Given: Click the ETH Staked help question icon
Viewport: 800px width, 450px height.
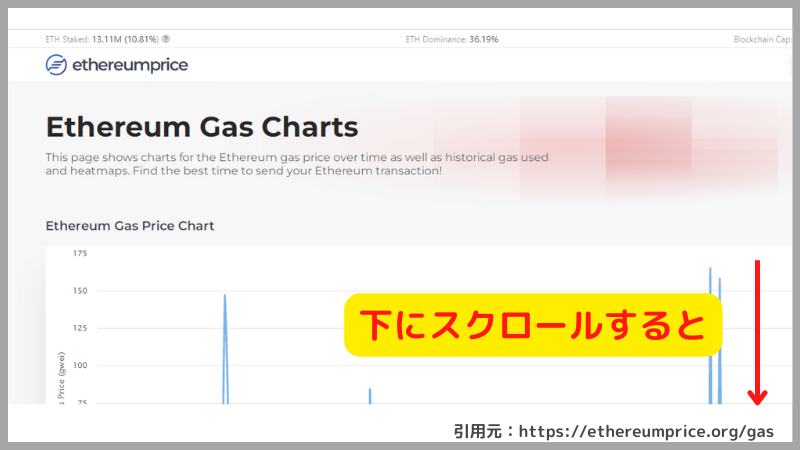Looking at the screenshot, I should click(166, 39).
